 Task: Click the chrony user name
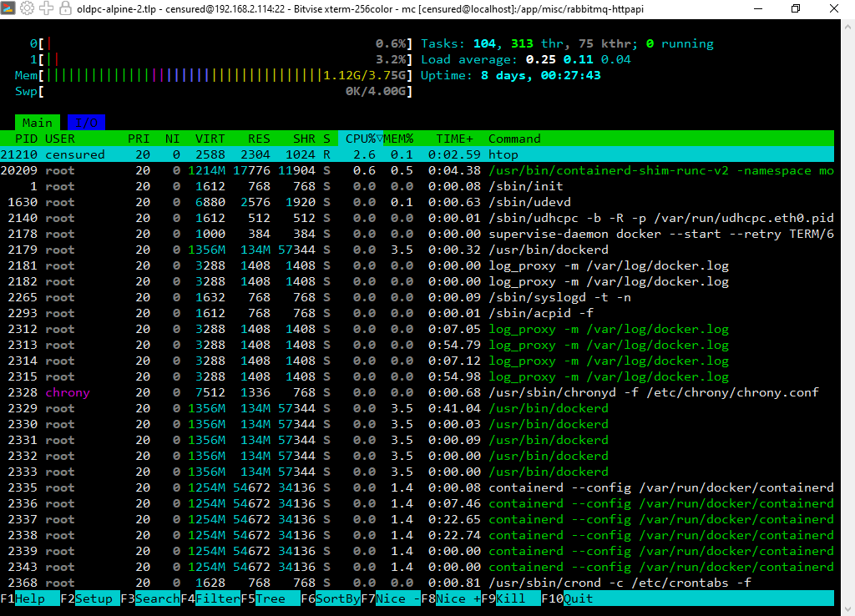[x=68, y=392]
